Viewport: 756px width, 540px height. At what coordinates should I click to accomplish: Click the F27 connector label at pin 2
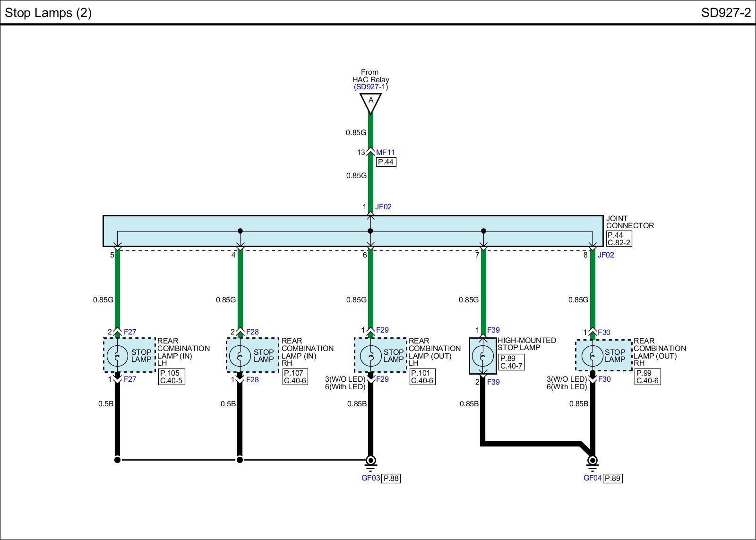click(x=130, y=332)
